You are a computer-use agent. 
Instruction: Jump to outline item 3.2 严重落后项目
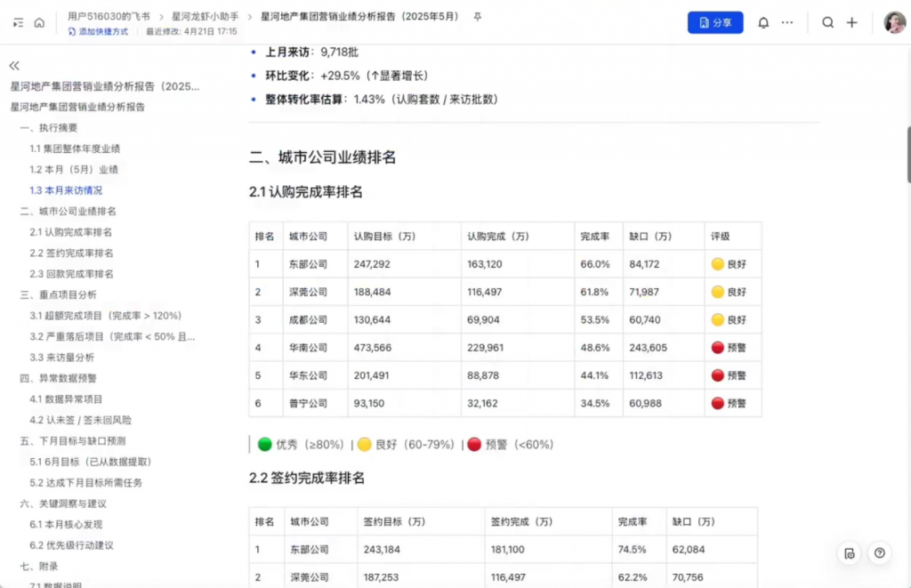[x=112, y=337]
